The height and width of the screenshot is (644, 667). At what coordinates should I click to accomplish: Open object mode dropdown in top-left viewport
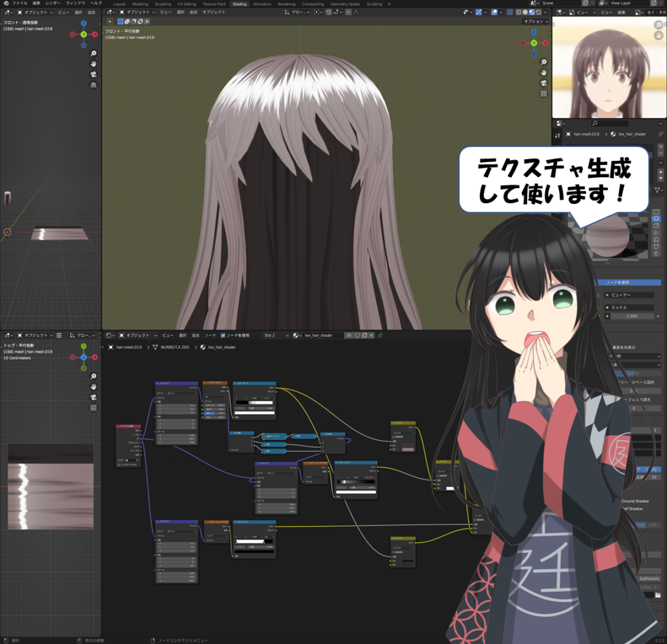(x=35, y=12)
